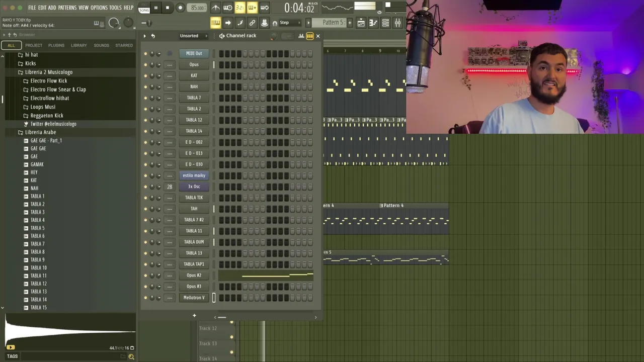Stop playback in the transport bar
The image size is (644, 362).
click(168, 8)
